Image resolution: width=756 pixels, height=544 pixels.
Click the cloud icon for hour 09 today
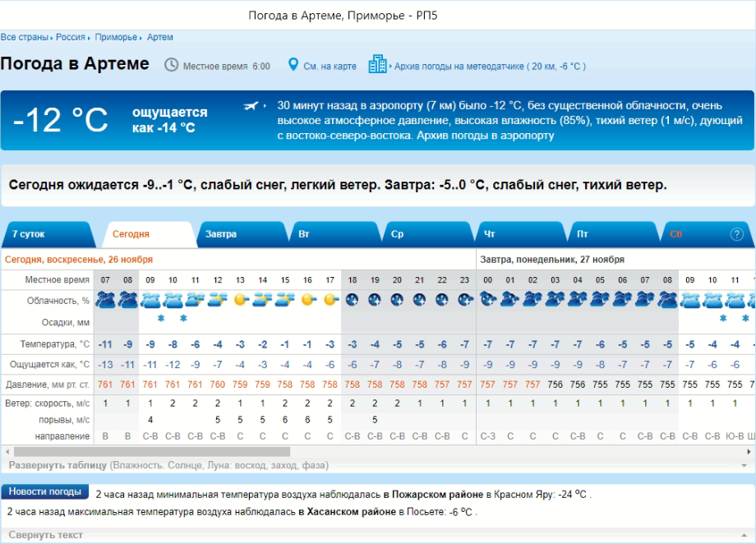pyautogui.click(x=150, y=300)
